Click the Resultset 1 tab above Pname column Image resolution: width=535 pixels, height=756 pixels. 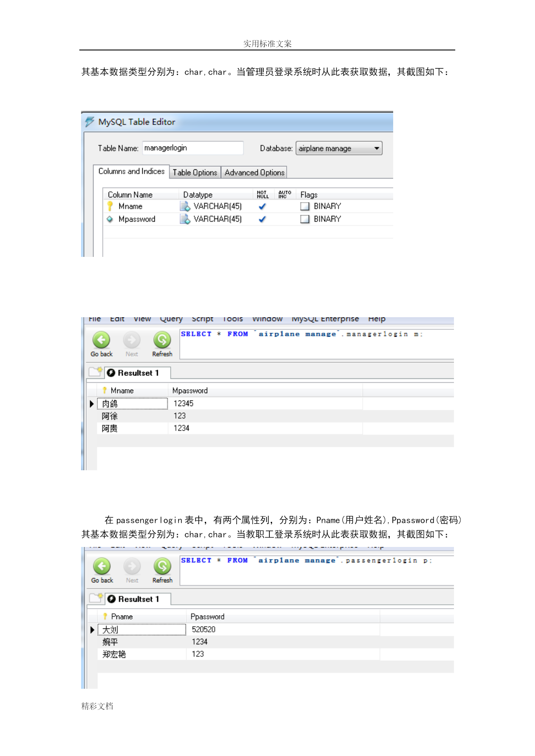(138, 599)
